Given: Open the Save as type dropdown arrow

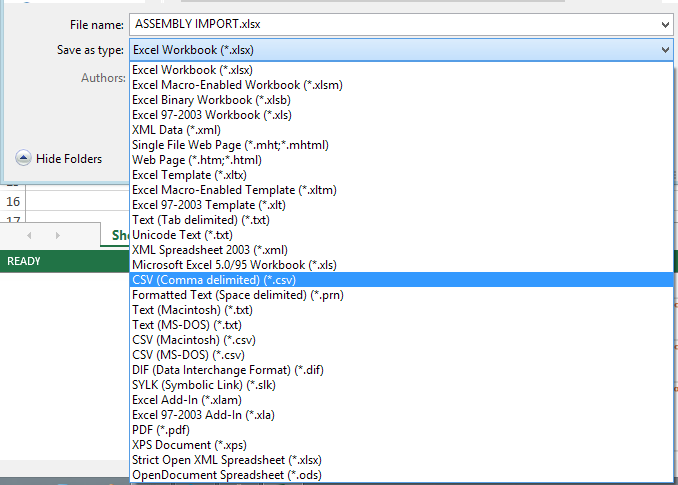Looking at the screenshot, I should pos(665,50).
